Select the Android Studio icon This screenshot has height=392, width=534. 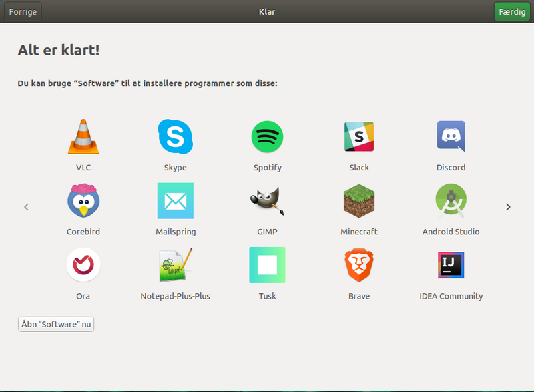point(451,200)
